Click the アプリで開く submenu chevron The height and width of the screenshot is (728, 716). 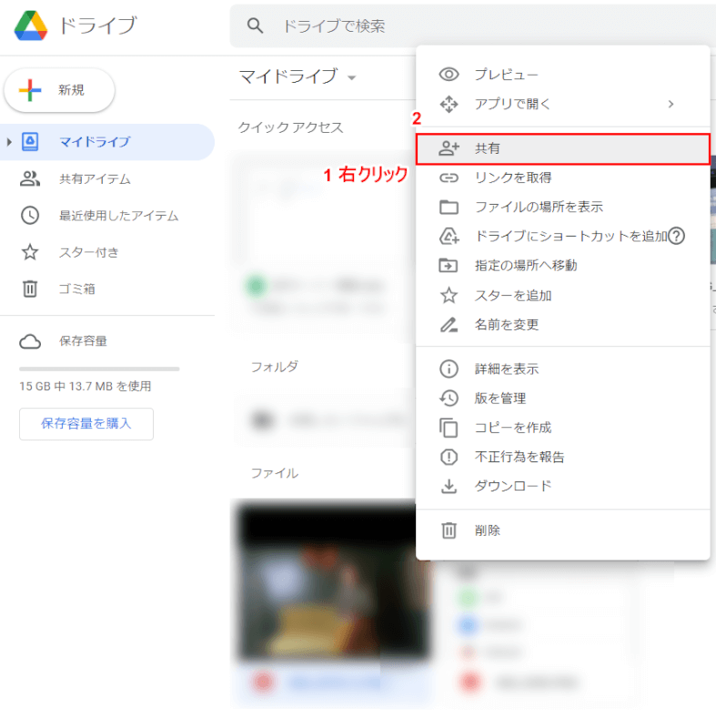click(671, 104)
